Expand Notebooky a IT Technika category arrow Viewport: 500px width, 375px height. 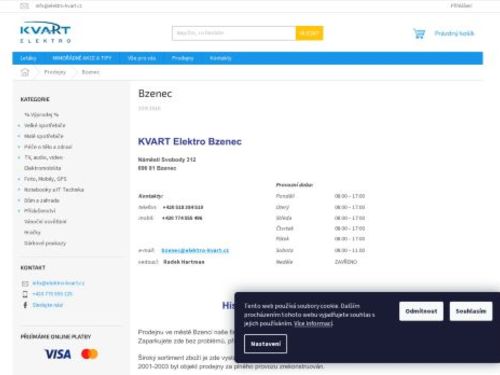19,190
